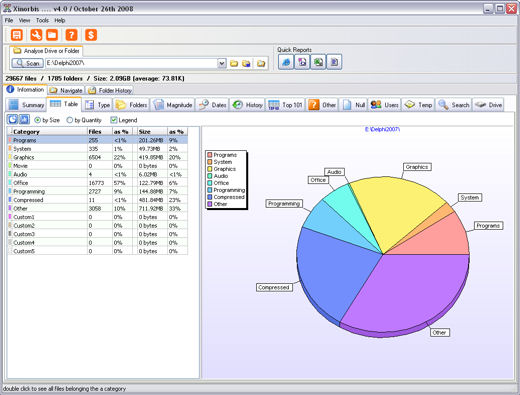Click the Scan button
This screenshot has height=395, width=520.
(x=27, y=63)
